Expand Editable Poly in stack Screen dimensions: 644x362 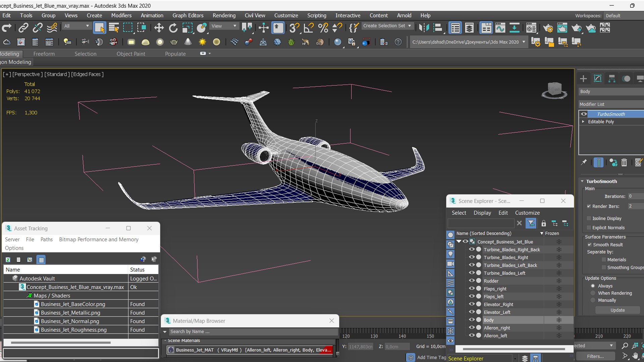point(583,122)
